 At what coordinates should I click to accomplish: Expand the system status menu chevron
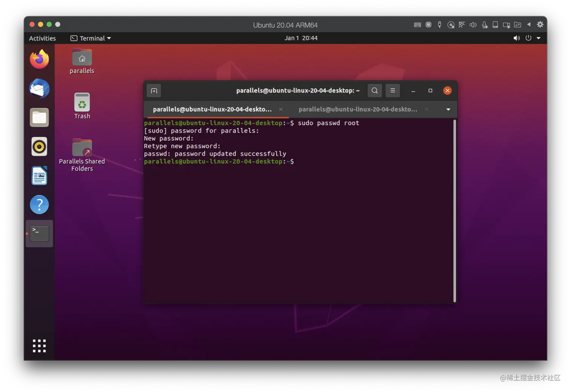click(x=539, y=38)
